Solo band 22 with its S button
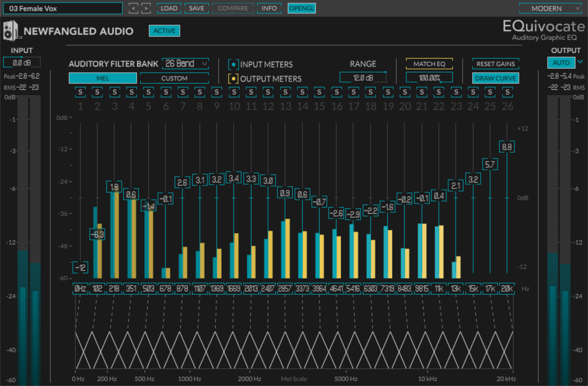Screen dimensions: 588x386 [439, 92]
